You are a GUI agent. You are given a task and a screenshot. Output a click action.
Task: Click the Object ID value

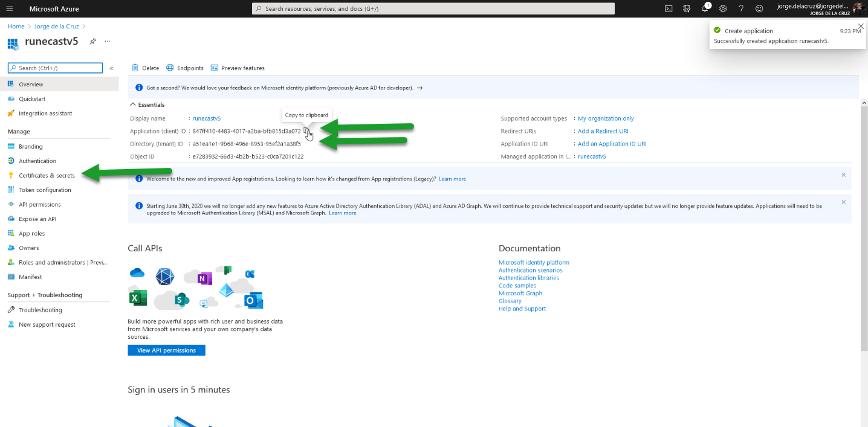coord(248,157)
